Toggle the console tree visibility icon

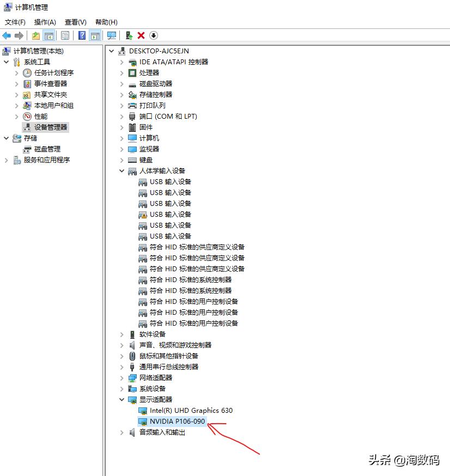pos(49,35)
